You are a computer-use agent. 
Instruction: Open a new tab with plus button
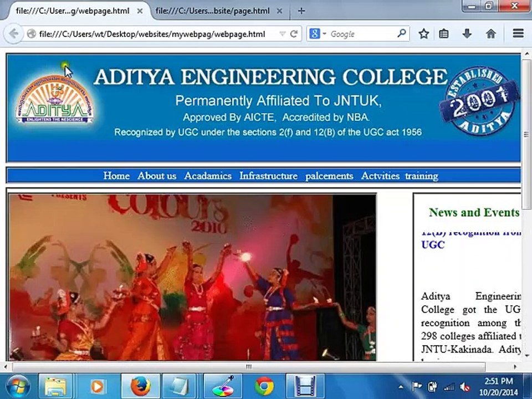[301, 11]
